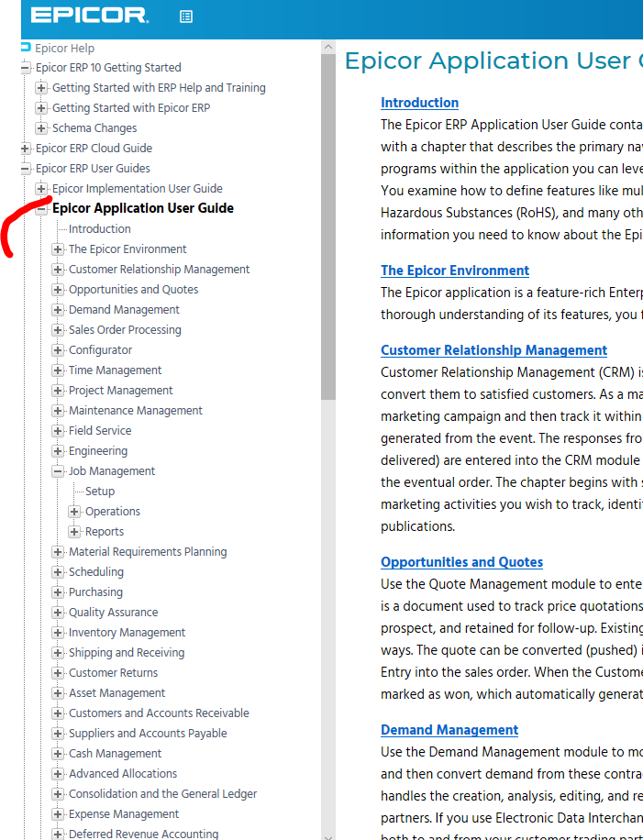Screen dimensions: 643x840
Task: Expand Getting Started with Epicor ERP node
Action: 41,108
